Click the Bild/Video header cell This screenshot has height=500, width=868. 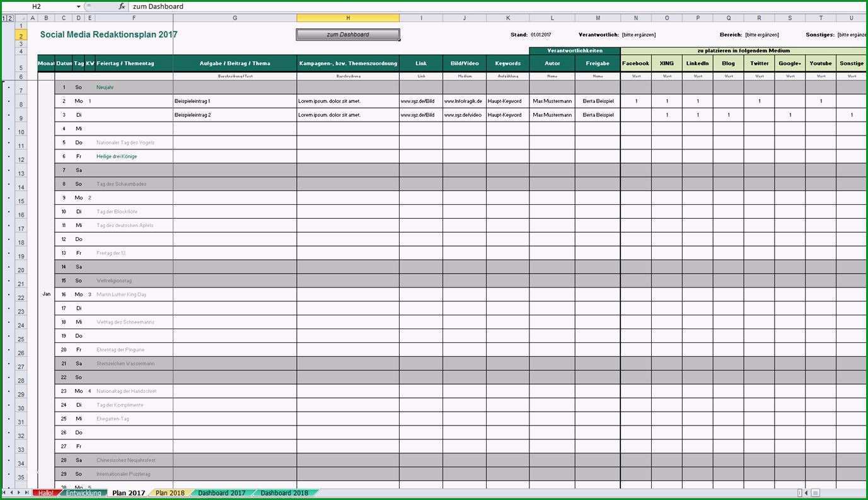pos(465,63)
